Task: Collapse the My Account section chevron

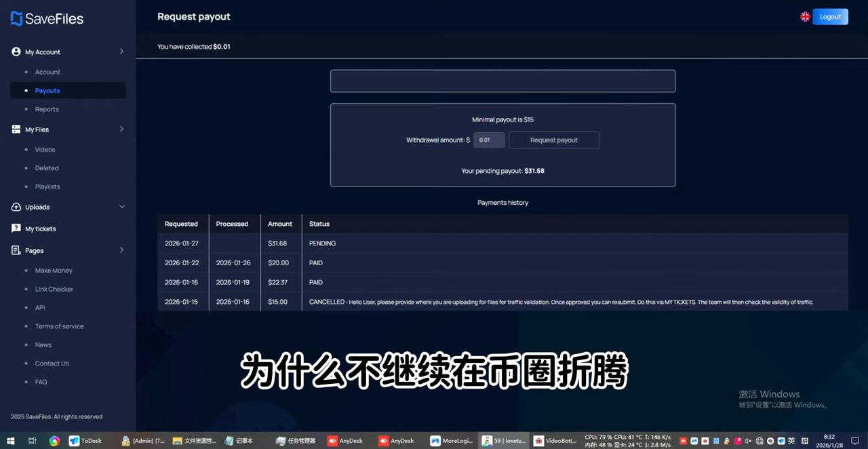Action: pos(122,52)
